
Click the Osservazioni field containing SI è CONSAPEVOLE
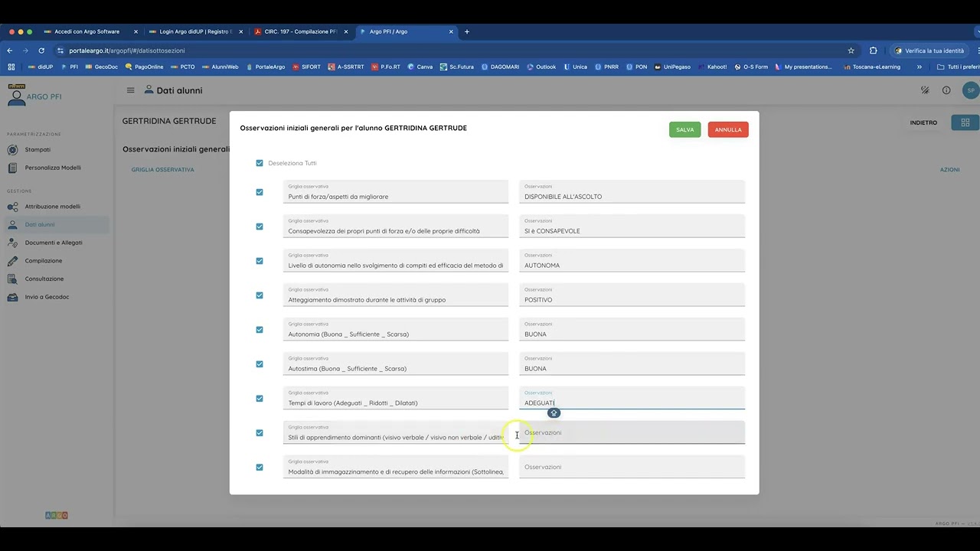tap(632, 226)
